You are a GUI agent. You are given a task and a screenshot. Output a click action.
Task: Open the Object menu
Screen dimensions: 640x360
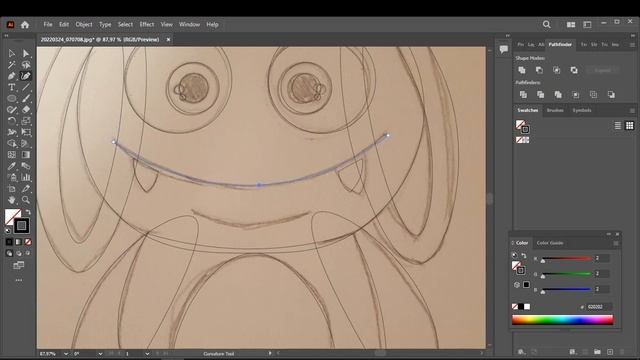84,24
